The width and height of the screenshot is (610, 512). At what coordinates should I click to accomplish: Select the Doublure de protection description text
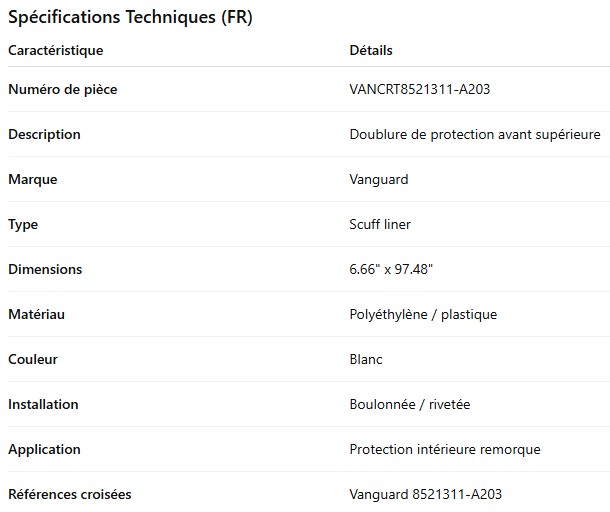click(475, 135)
